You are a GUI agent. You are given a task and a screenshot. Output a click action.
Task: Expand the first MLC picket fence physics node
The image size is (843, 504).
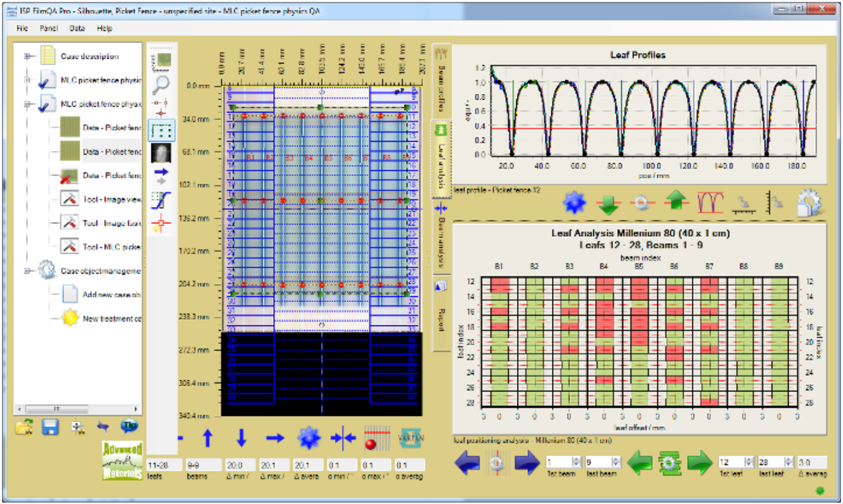(x=28, y=80)
